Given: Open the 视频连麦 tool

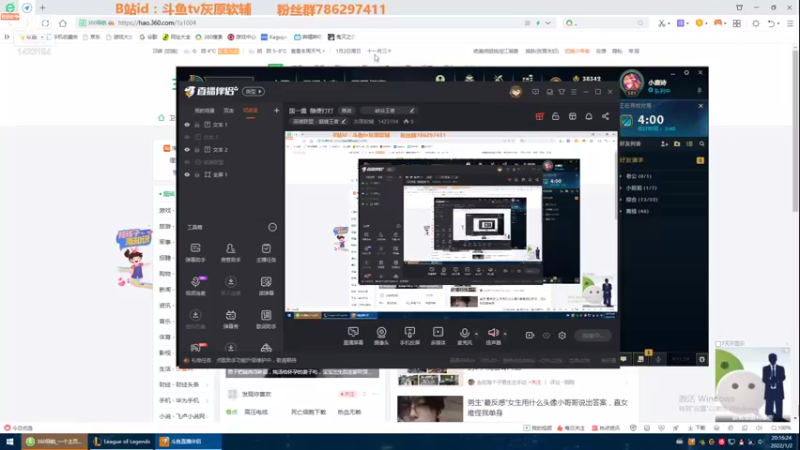Looking at the screenshot, I should click(195, 286).
